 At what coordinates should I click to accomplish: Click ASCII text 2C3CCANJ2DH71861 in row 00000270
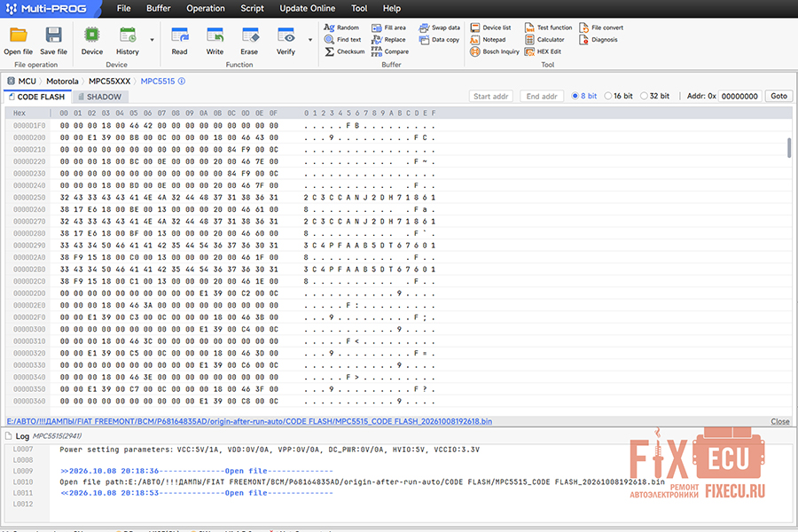370,222
